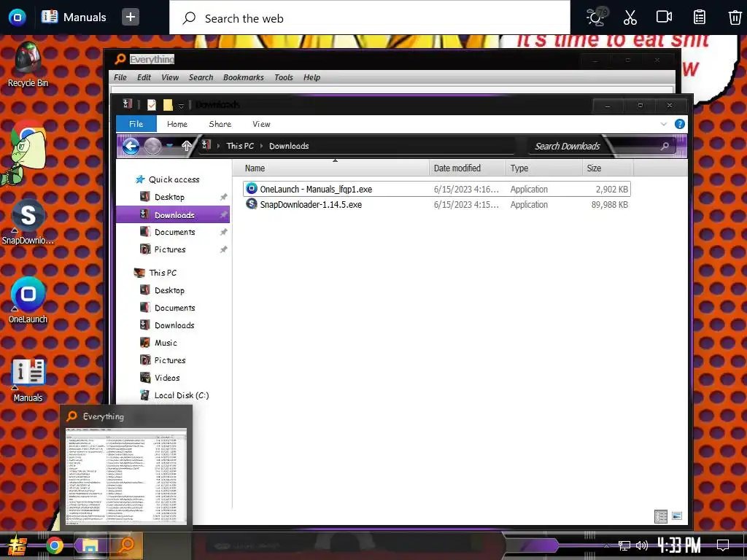The height and width of the screenshot is (560, 747).
Task: Open Tools menu in Everything window
Action: [284, 77]
